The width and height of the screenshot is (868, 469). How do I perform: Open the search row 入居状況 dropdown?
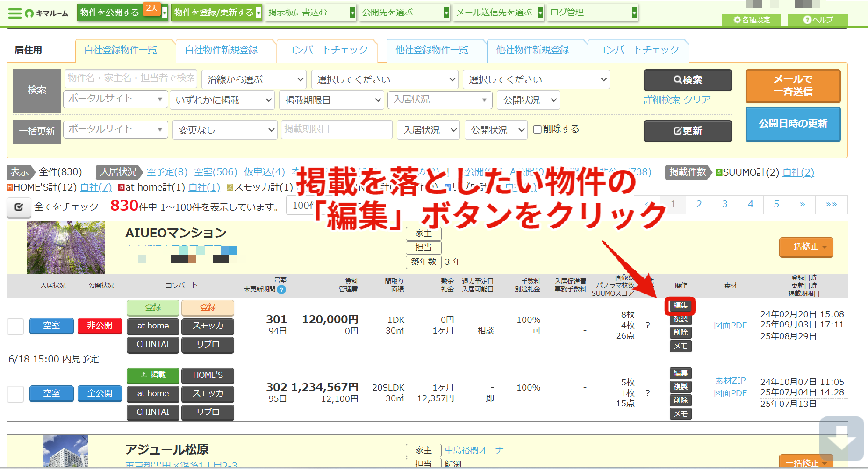click(x=440, y=100)
